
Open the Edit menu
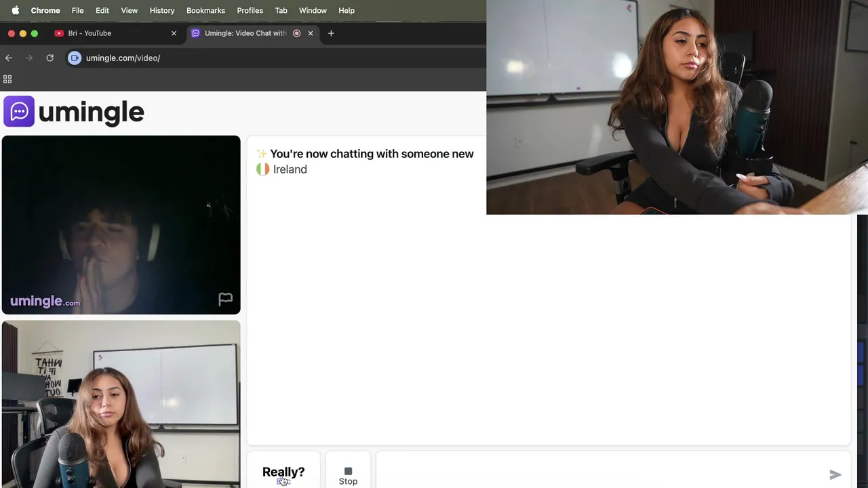pyautogui.click(x=102, y=10)
